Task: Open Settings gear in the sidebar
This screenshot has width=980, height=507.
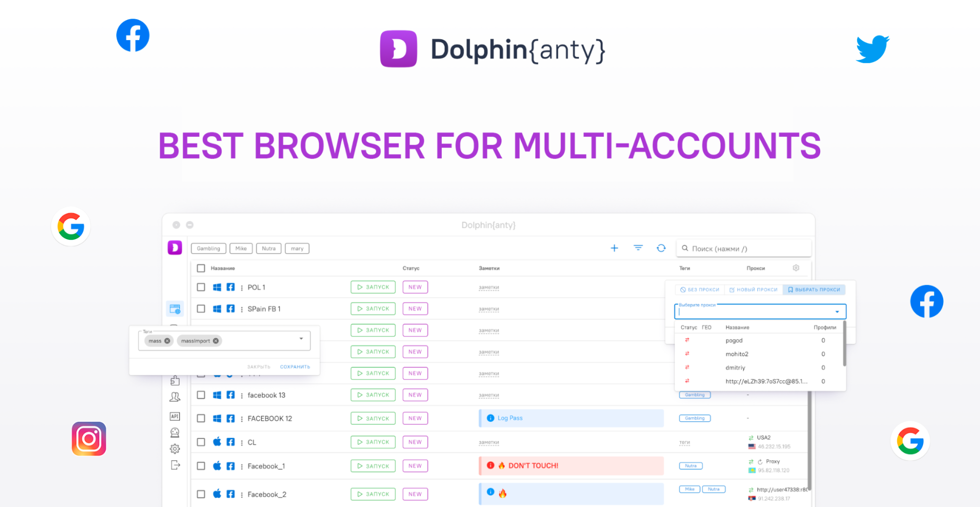Action: pos(175,448)
